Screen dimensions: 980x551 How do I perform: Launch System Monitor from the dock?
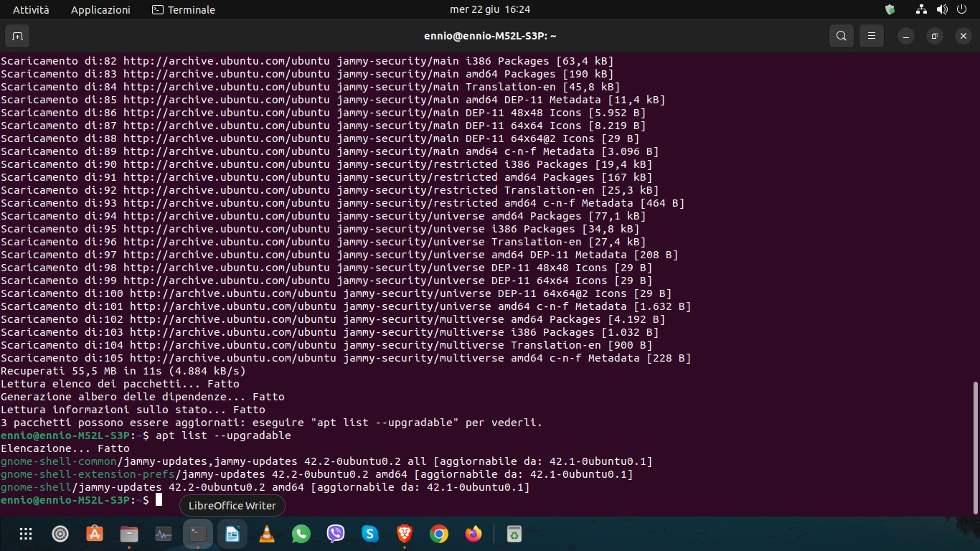pos(164,534)
